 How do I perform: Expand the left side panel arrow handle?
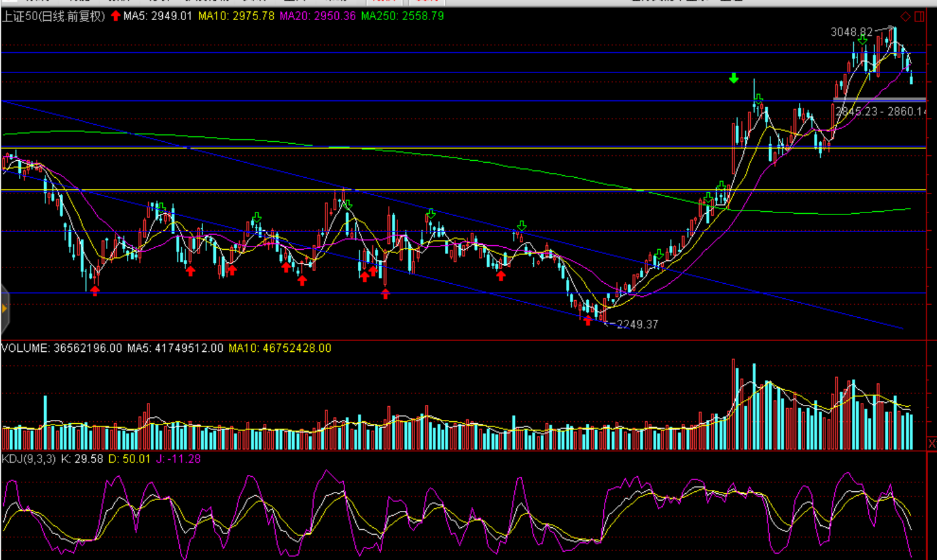[4, 308]
